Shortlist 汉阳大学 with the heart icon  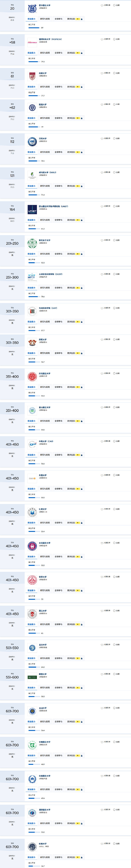click(x=102, y=138)
